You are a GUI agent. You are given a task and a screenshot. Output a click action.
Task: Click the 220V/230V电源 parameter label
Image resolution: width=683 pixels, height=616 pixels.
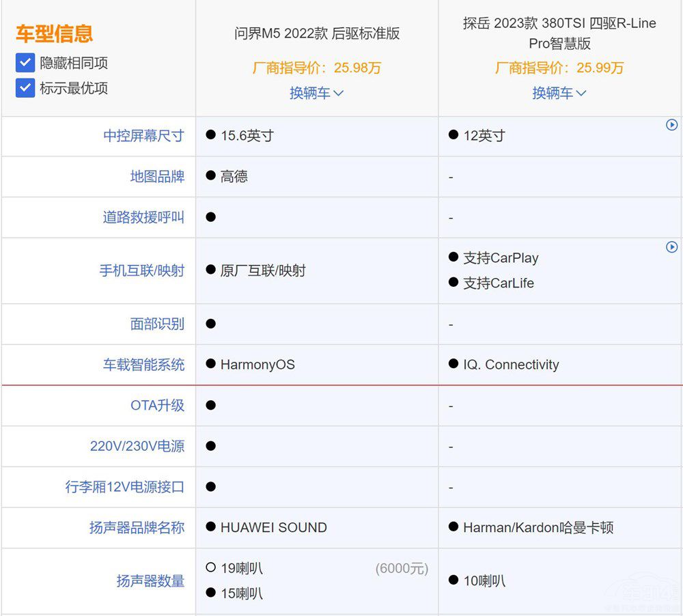(137, 446)
